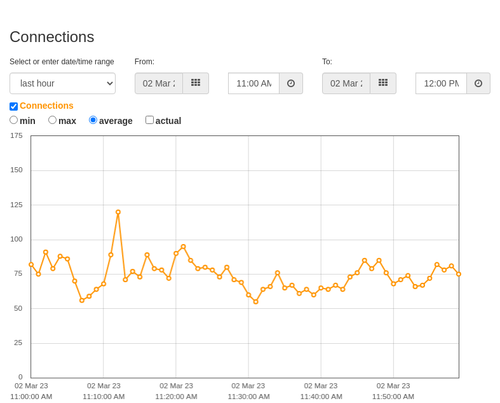Open the To date calendar picker icon

tap(383, 83)
